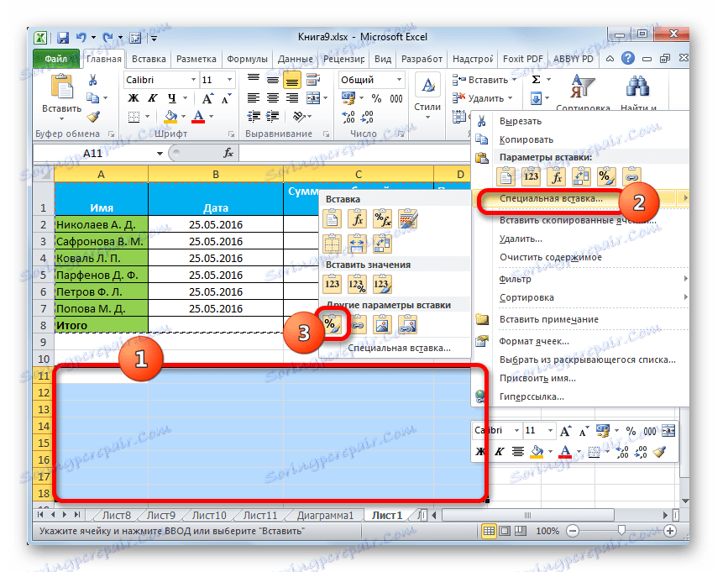Select the Paste Values (123) icon
The width and height of the screenshot is (728, 572).
[x=333, y=282]
